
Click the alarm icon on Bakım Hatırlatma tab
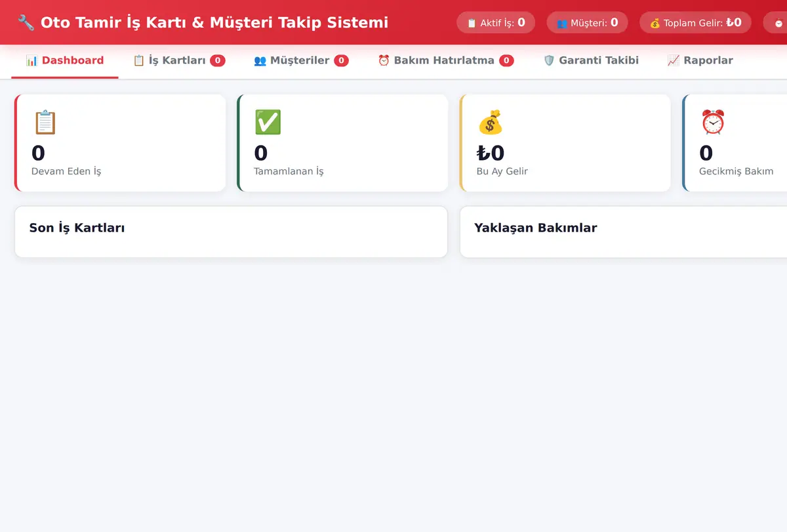[x=384, y=60]
